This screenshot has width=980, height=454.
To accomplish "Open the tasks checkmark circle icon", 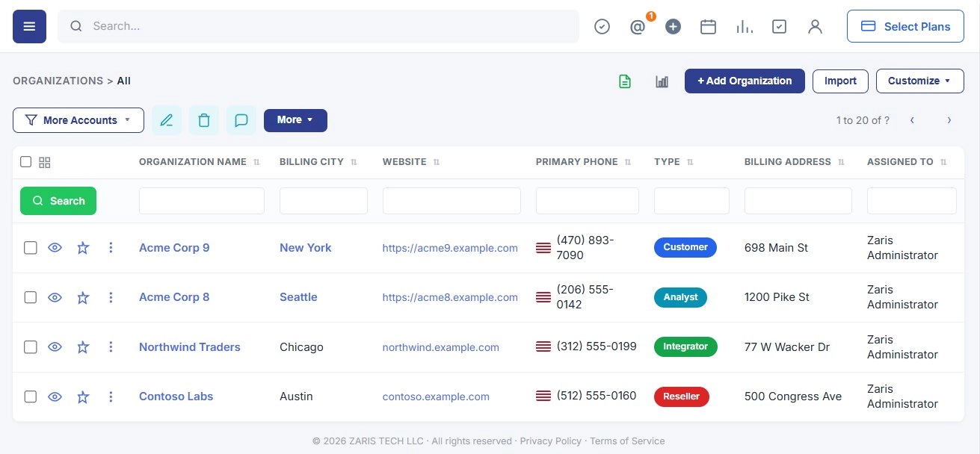I will point(602,27).
